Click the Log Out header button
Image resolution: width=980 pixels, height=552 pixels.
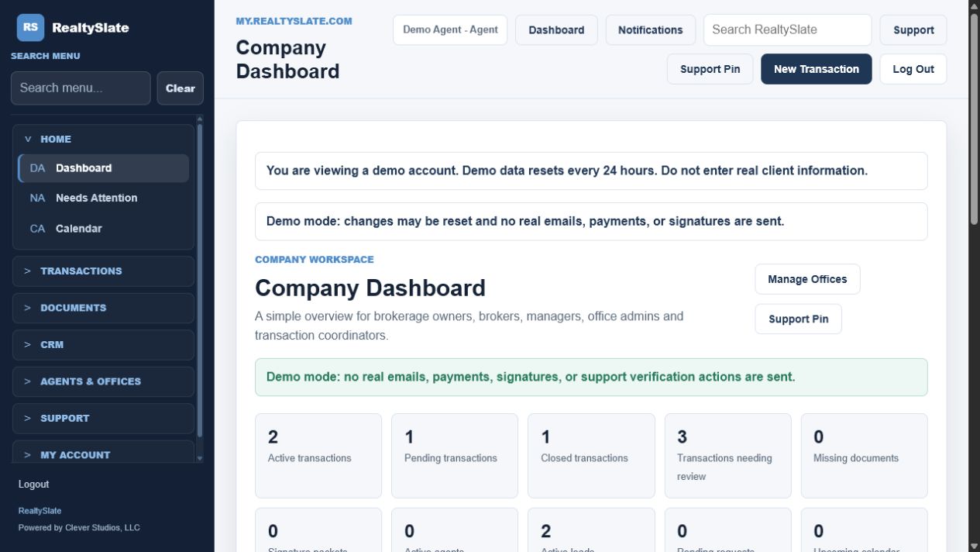pos(913,69)
